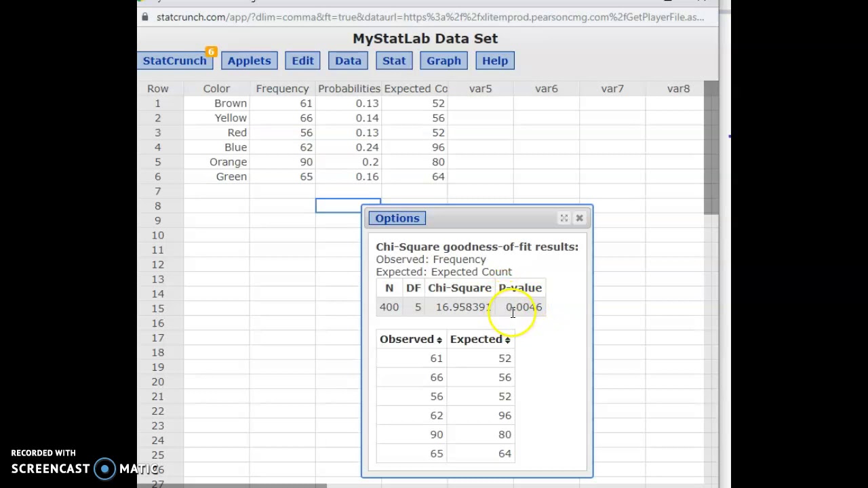Select the frequency 90 cell for Orange

coord(282,162)
